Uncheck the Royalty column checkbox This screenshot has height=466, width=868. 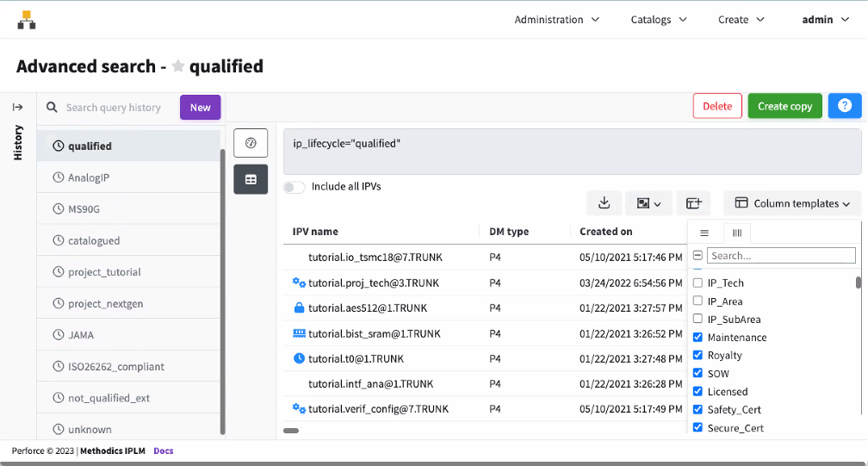point(697,355)
